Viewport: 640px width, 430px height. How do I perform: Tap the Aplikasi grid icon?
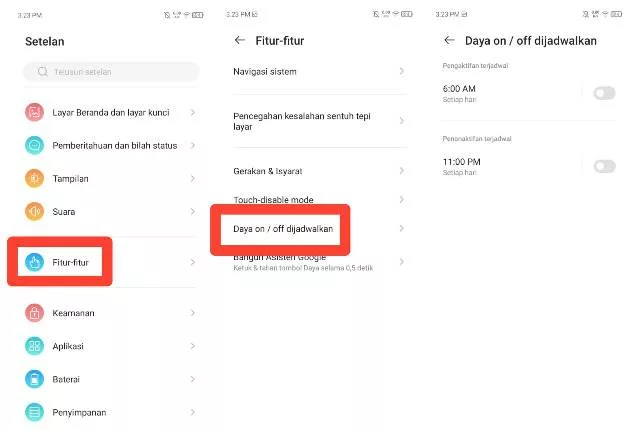tap(35, 346)
